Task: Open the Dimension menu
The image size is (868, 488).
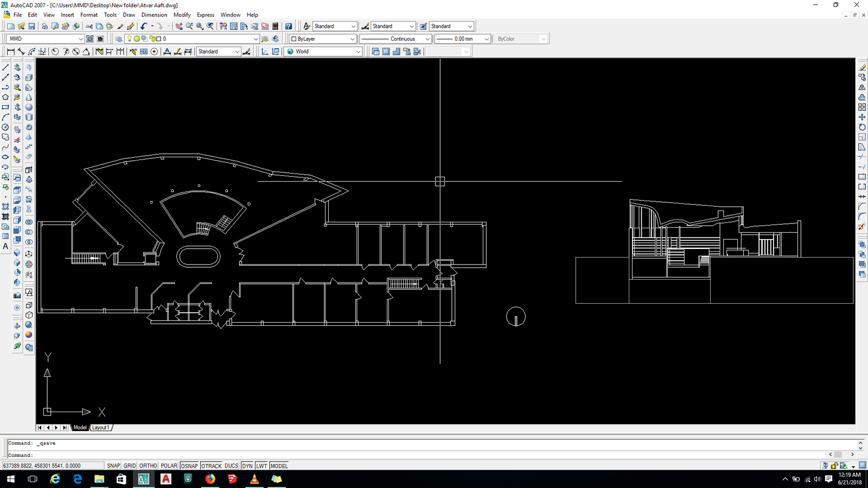Action: (154, 15)
